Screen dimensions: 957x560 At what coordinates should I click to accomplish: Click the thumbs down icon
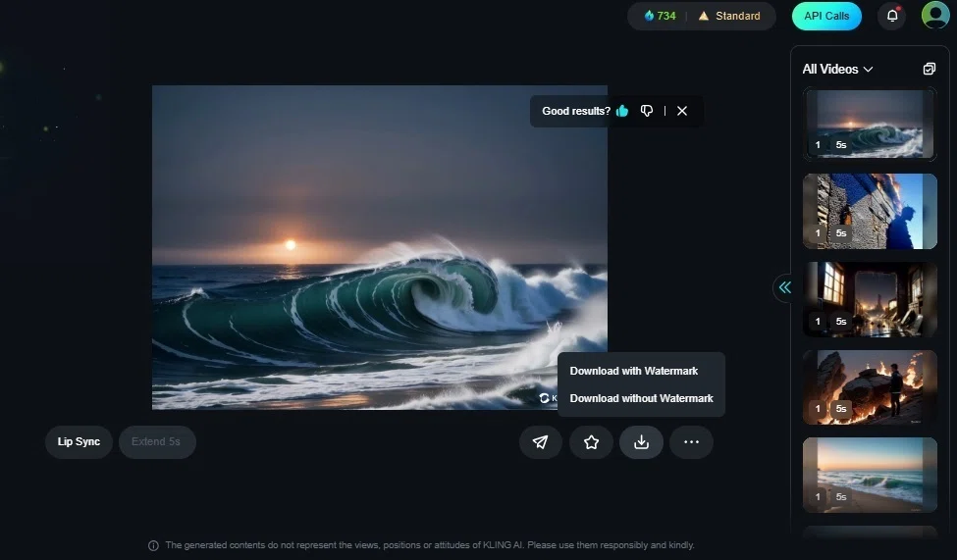pos(647,111)
